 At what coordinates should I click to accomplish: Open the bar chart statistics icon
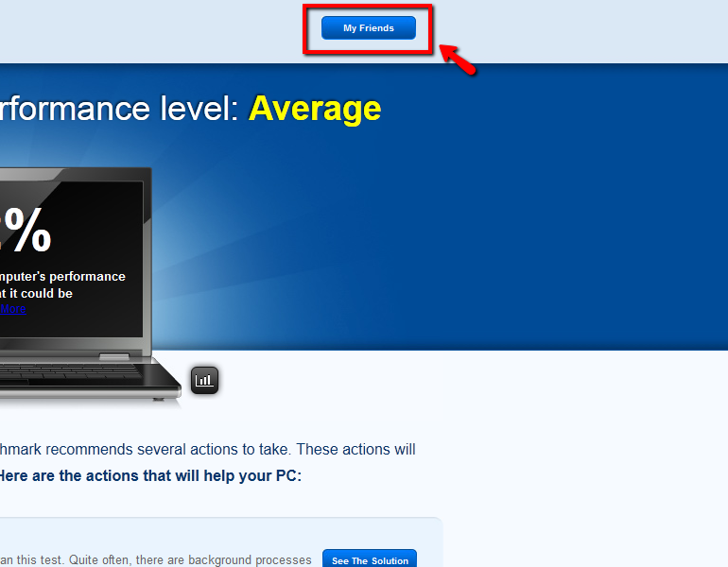(x=204, y=380)
